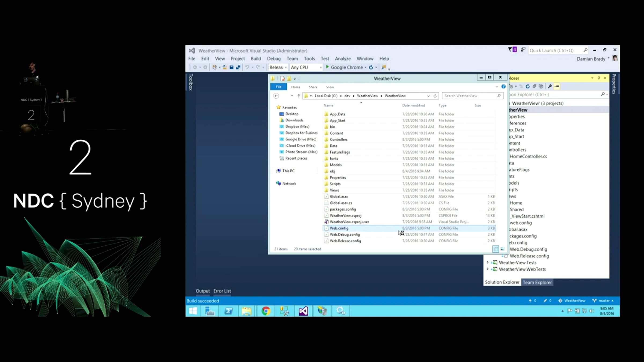The image size is (644, 362).
Task: Click the Browser Refresh icon beside Google Chrome
Action: point(371,67)
